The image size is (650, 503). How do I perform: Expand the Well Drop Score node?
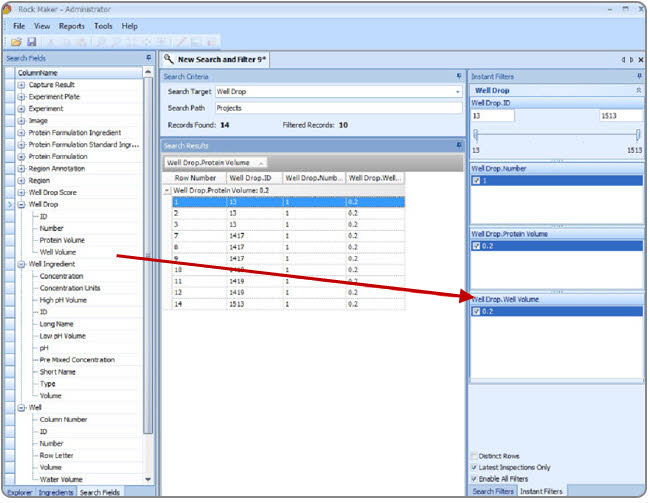(22, 192)
